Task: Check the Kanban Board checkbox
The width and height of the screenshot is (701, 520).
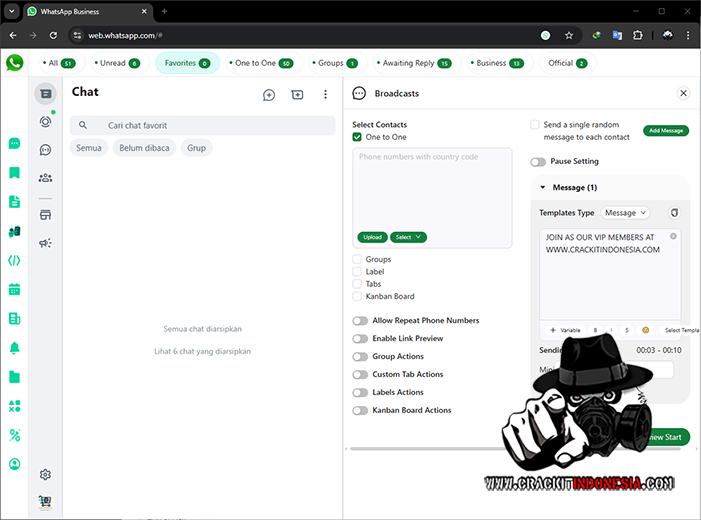Action: click(x=357, y=296)
